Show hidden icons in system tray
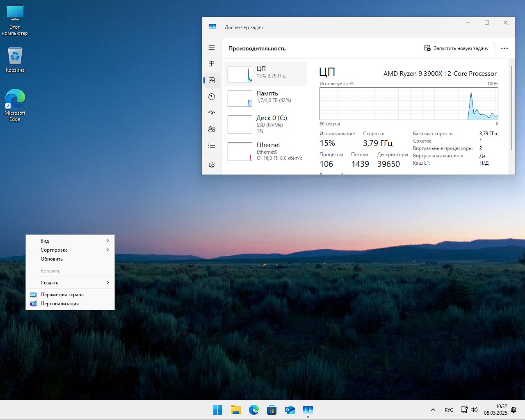 click(433, 410)
